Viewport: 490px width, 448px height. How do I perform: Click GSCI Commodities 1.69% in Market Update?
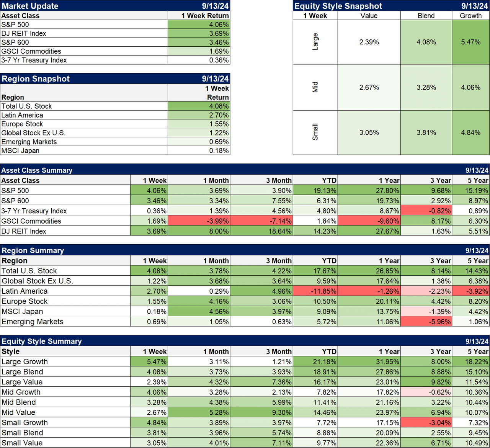click(x=199, y=51)
